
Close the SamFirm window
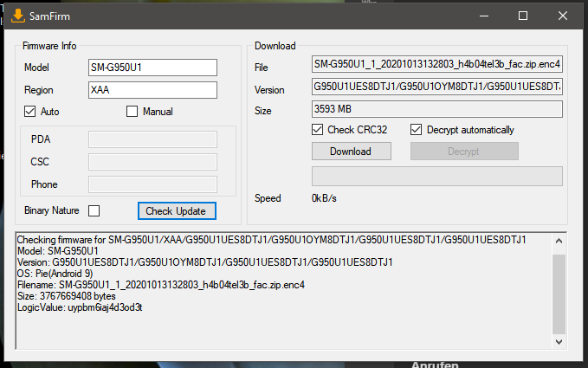[x=563, y=16]
